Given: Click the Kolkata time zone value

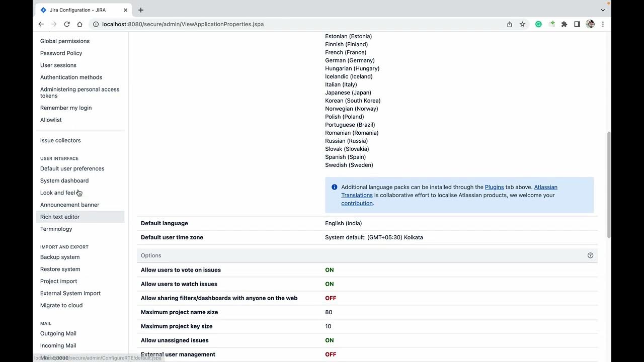Looking at the screenshot, I should [374, 237].
